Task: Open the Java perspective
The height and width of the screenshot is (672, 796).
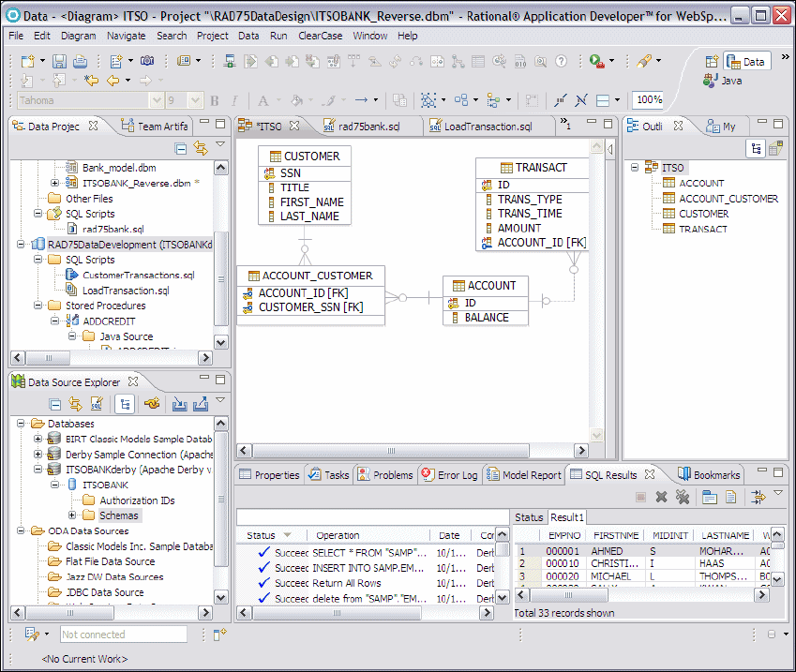Action: 722,81
